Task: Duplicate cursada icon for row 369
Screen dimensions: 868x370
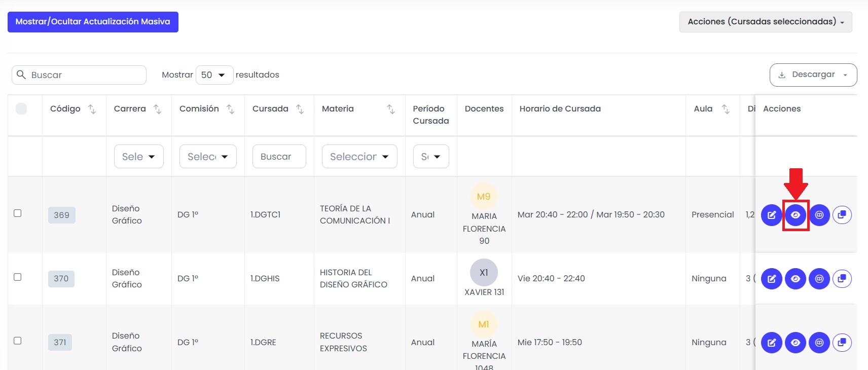Action: pos(842,215)
